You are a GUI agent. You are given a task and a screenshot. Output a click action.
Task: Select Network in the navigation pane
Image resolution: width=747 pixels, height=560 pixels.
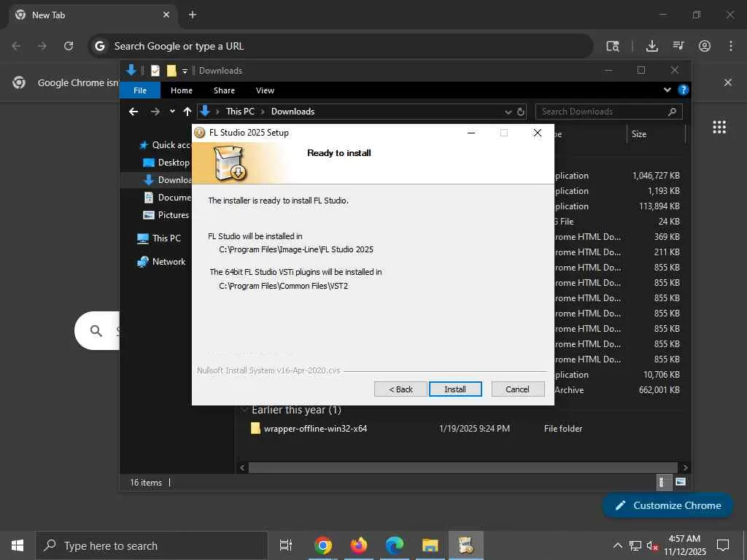click(161, 262)
